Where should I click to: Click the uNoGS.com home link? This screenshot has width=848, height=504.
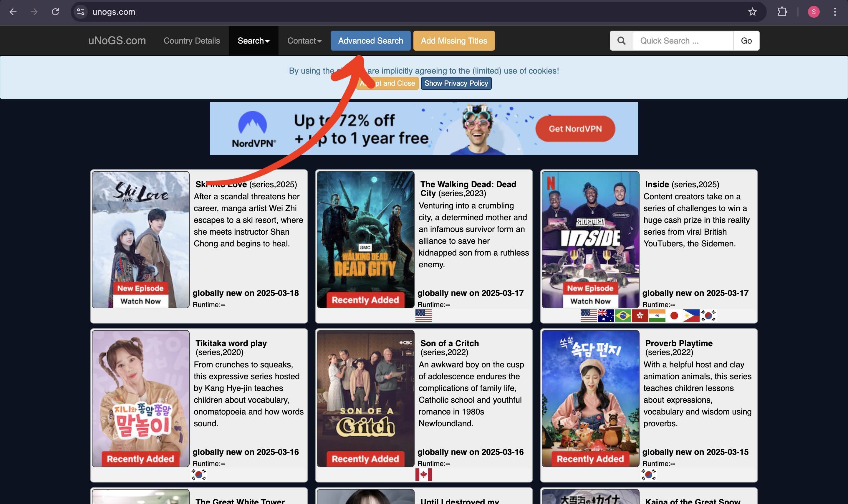tap(117, 40)
